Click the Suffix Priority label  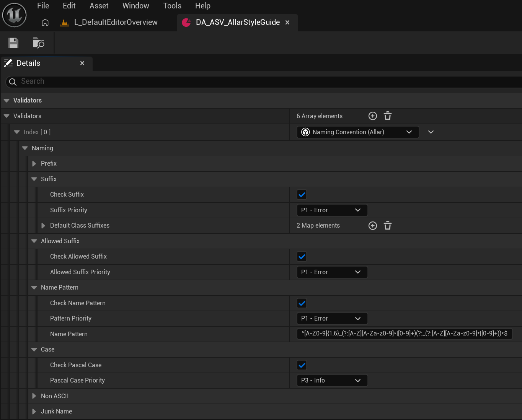click(x=69, y=210)
